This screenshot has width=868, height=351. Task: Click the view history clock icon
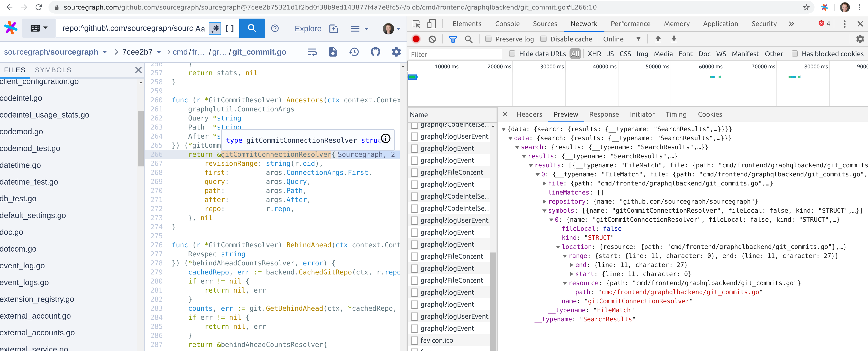(354, 52)
